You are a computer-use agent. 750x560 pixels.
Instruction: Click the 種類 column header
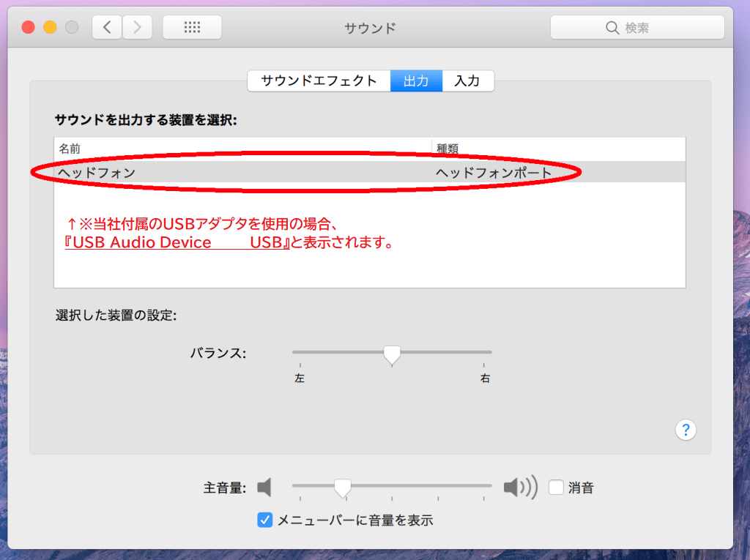(448, 149)
